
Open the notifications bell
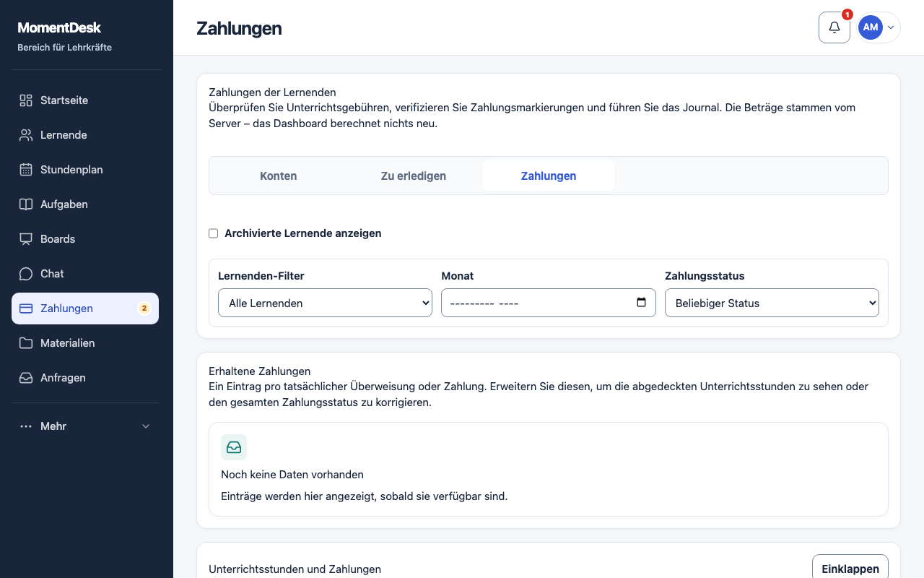point(834,27)
